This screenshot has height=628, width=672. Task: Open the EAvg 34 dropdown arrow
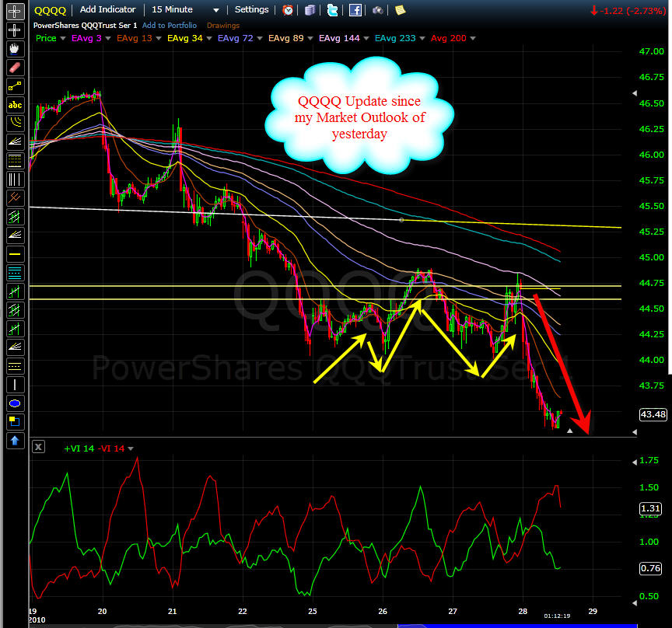tap(209, 39)
